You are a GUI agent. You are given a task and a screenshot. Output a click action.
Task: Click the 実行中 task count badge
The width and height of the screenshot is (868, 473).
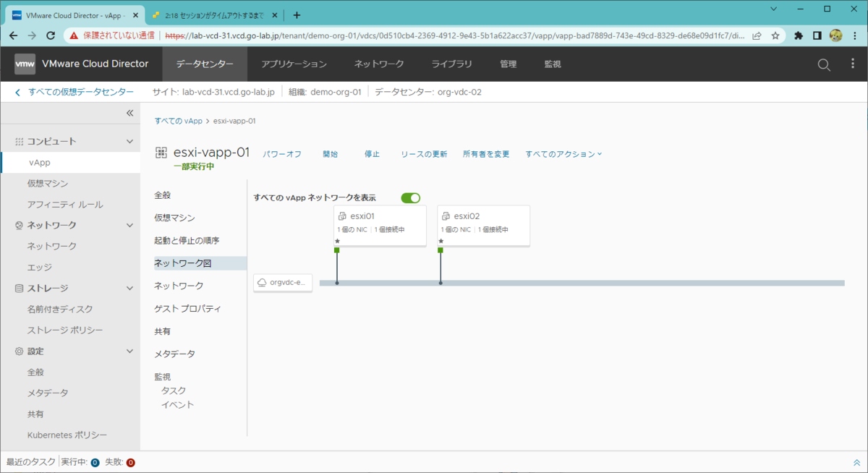(95, 462)
